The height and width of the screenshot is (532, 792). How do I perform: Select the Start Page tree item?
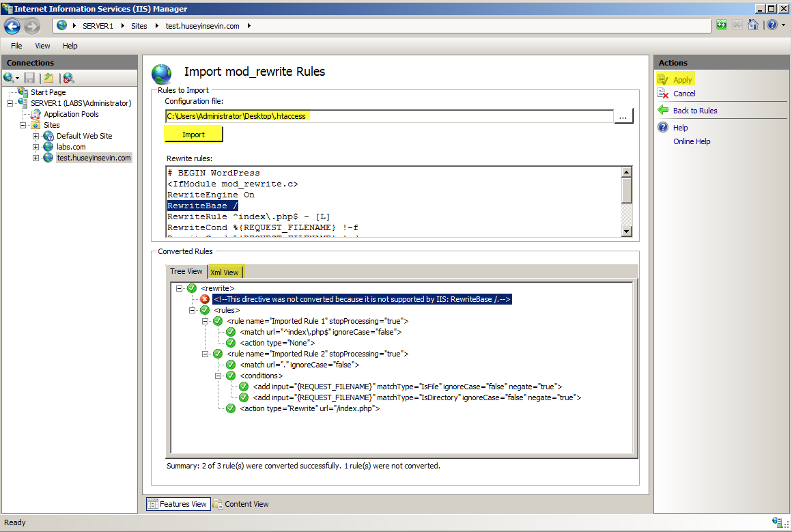point(48,92)
